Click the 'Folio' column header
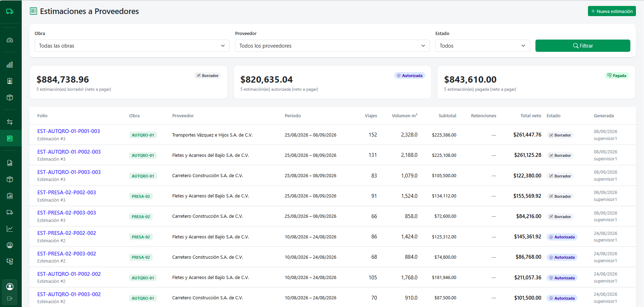 point(42,116)
